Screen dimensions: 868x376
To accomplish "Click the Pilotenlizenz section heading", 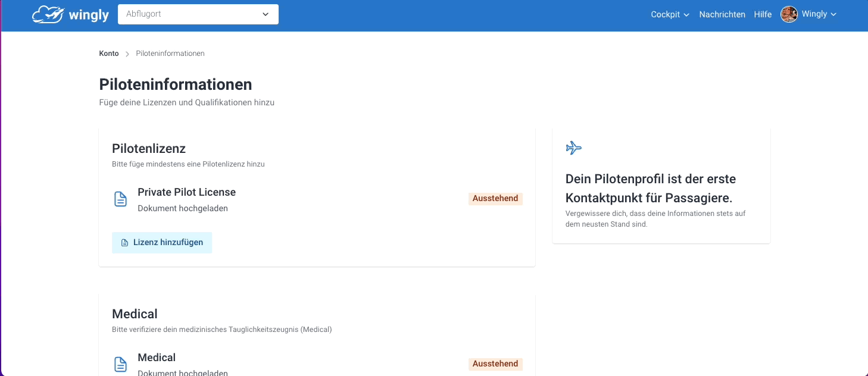I will (x=149, y=149).
